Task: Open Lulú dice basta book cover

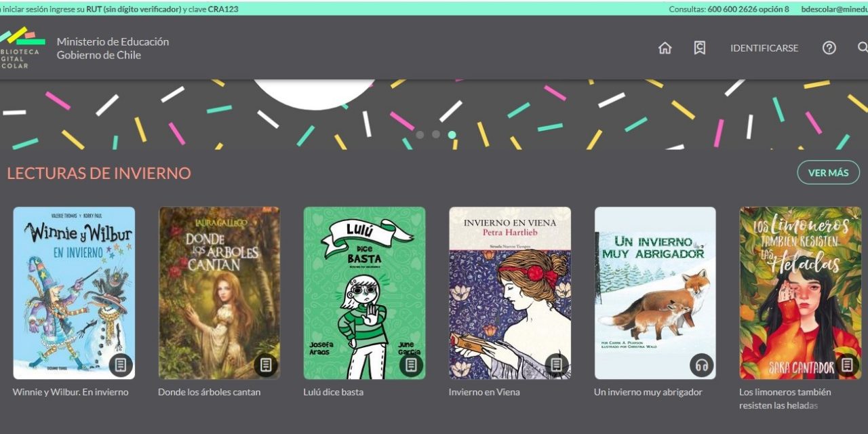Action: (364, 293)
